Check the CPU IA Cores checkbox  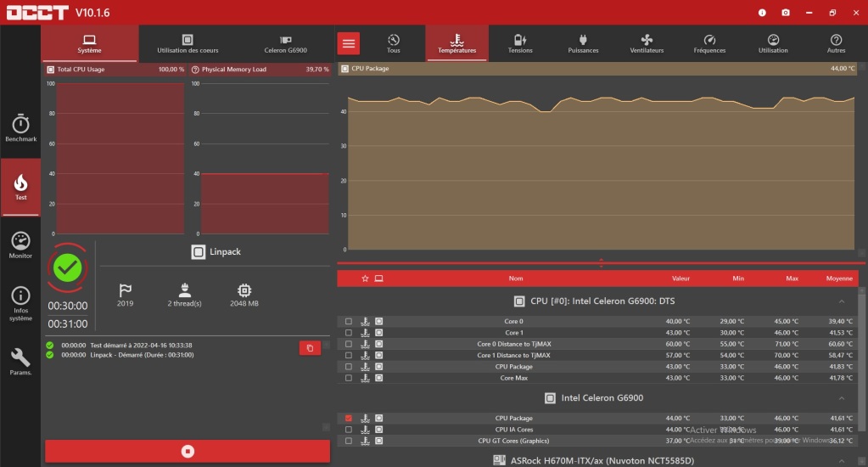coord(348,430)
